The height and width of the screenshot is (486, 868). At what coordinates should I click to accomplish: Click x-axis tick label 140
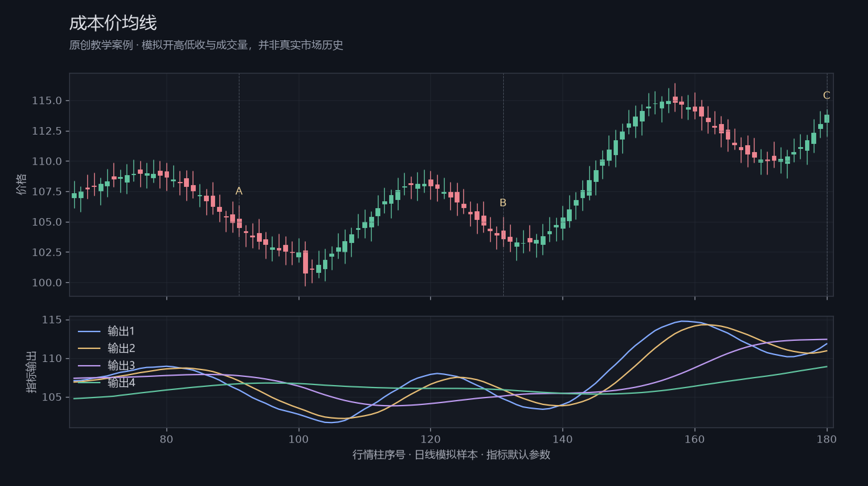(562, 439)
